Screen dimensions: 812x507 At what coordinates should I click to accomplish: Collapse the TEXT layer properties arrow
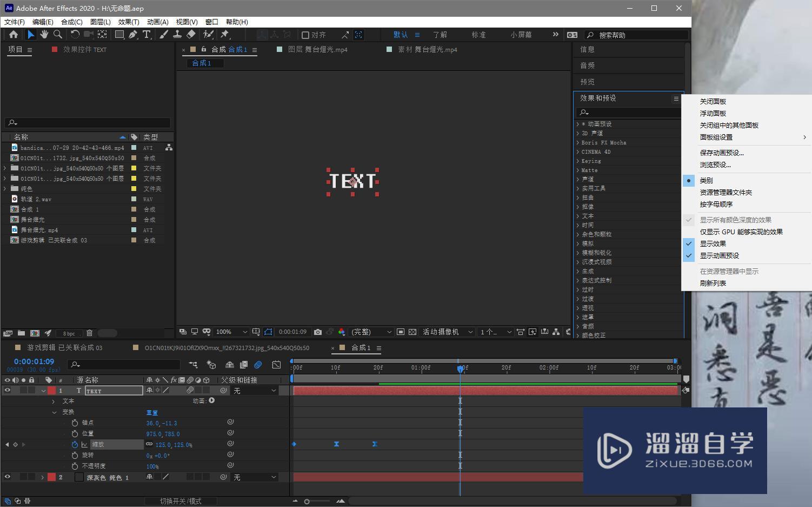(x=43, y=391)
